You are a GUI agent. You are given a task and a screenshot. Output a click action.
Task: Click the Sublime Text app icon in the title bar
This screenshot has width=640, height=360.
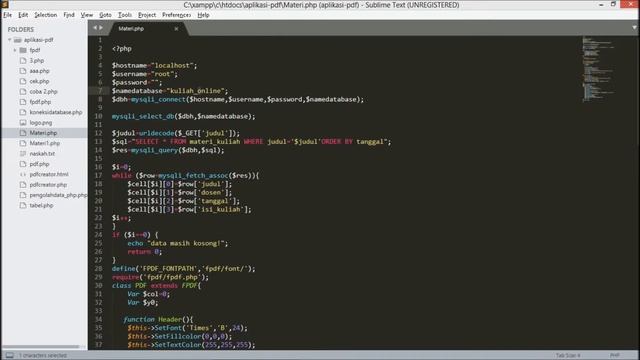pyautogui.click(x=5, y=4)
